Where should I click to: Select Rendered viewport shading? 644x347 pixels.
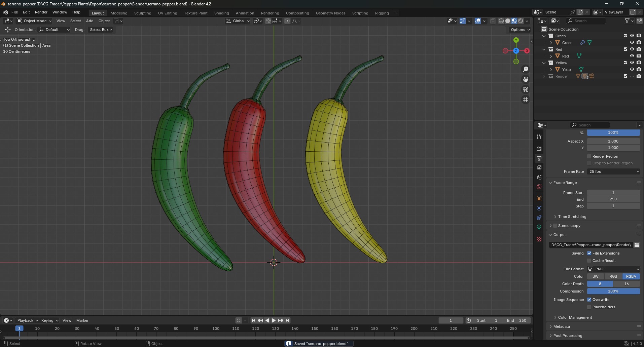pos(521,21)
